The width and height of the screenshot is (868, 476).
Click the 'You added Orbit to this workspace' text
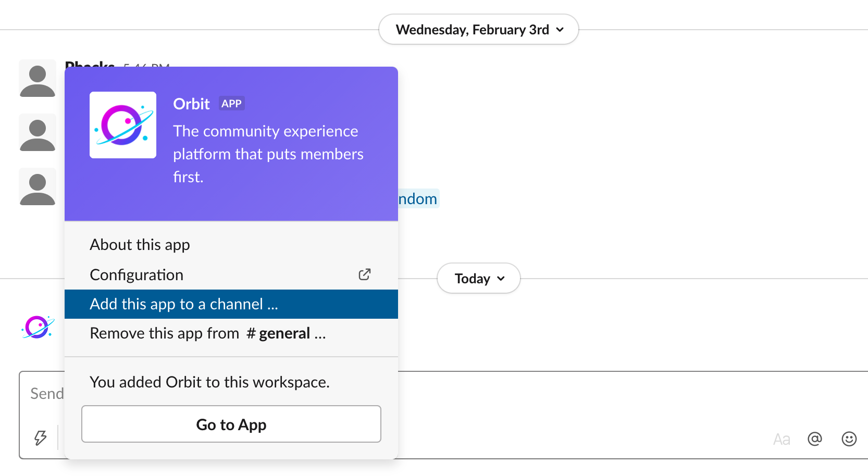tap(210, 382)
